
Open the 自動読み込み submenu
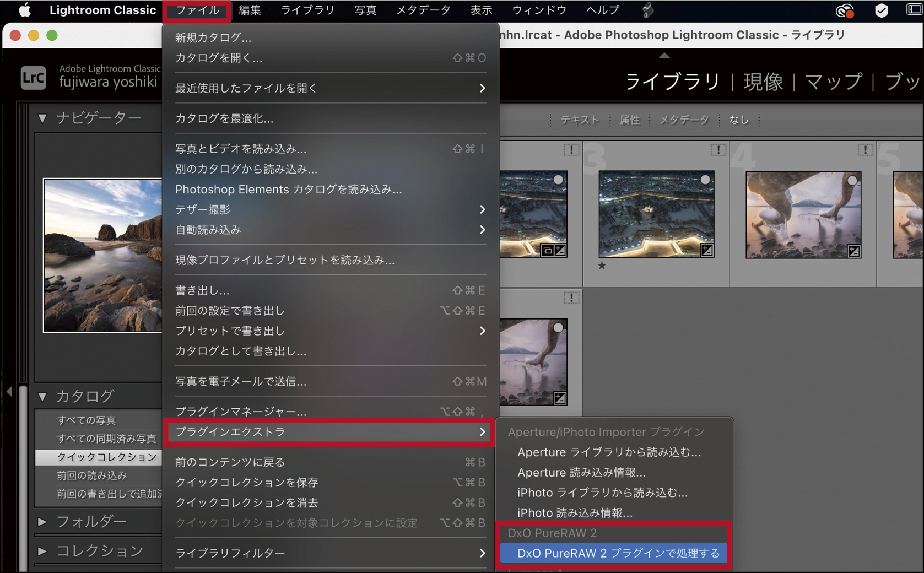pyautogui.click(x=331, y=230)
